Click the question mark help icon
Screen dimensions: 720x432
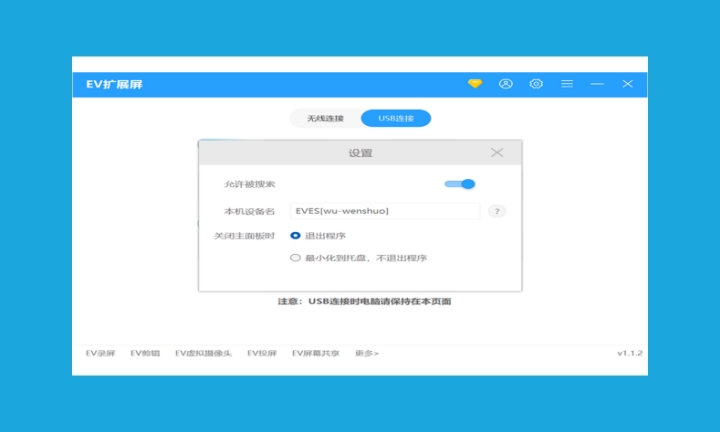click(x=497, y=211)
